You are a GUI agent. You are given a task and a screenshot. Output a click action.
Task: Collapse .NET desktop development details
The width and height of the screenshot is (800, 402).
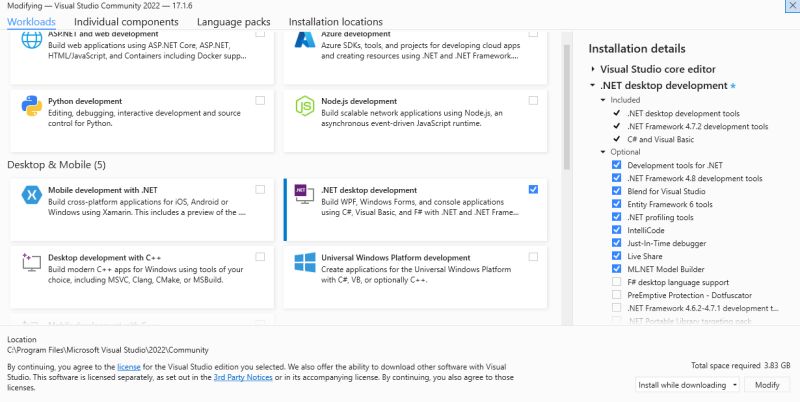592,85
